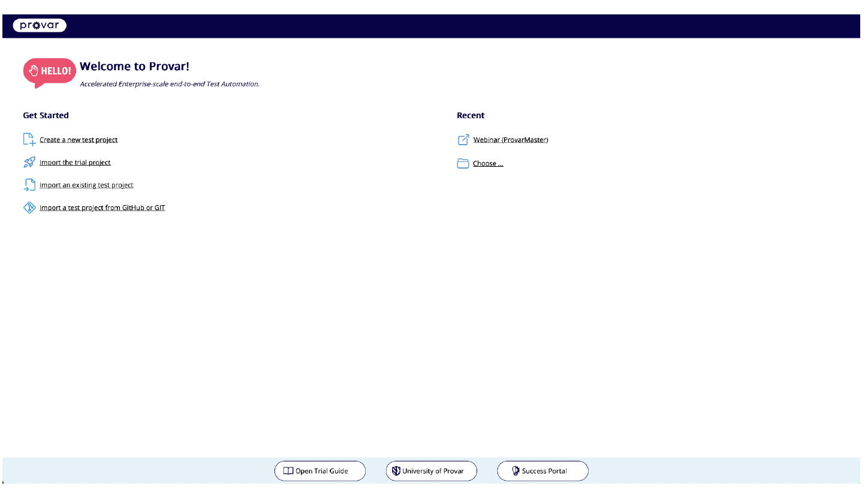The width and height of the screenshot is (868, 498).
Task: Click the new file icon beside Create a new test project
Action: point(29,140)
